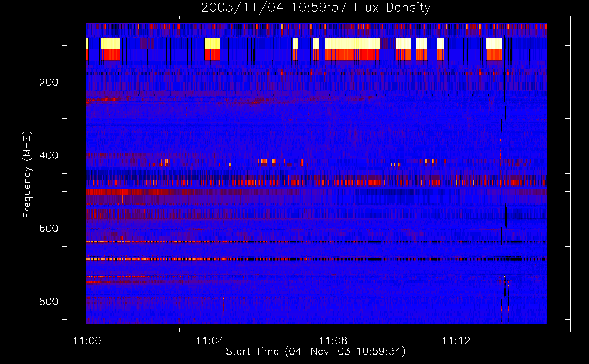589x364 pixels.
Task: Click the 11:12 time tick label
Action: click(x=456, y=341)
